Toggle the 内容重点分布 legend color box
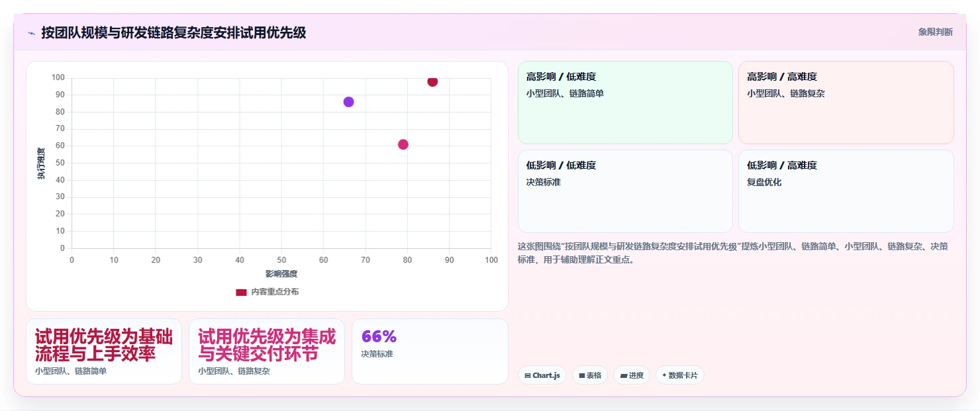Screen dimensions: 980x411 [241, 292]
